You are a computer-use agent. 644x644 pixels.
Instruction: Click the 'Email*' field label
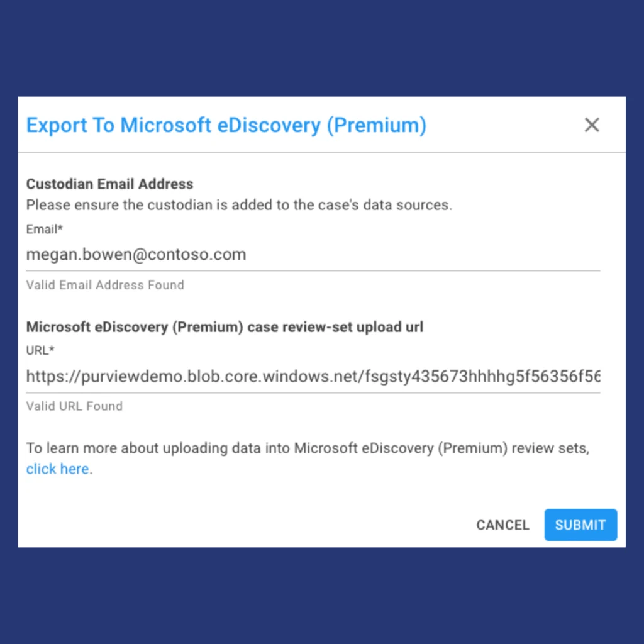(x=45, y=229)
